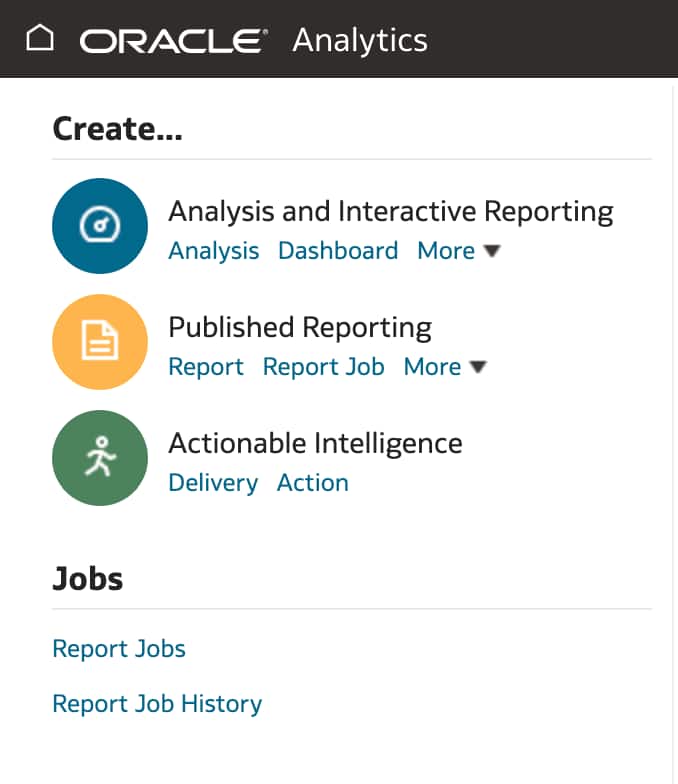Open Report Jobs under Jobs
Viewport: 678px width, 784px height.
[119, 648]
